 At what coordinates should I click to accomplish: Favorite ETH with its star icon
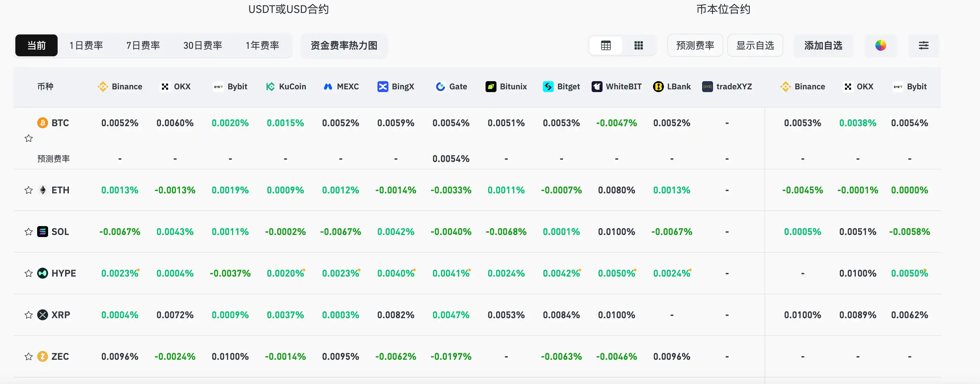tap(29, 190)
